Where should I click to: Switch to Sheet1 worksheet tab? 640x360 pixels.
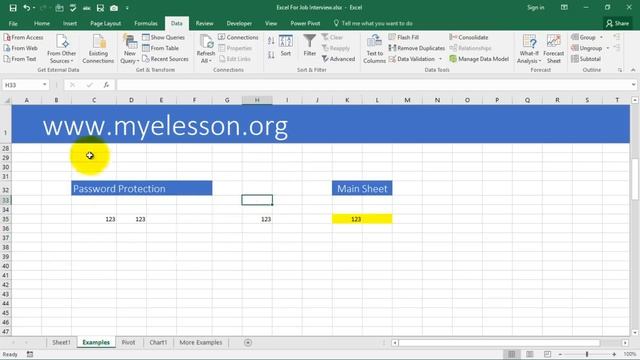click(x=61, y=342)
